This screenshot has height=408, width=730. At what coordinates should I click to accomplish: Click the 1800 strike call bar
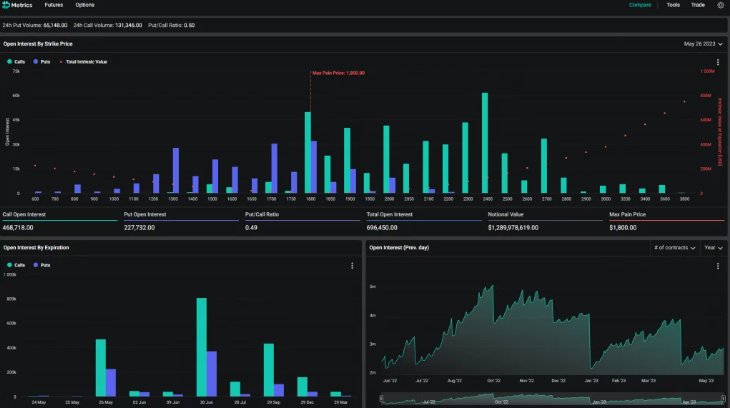coord(308,152)
